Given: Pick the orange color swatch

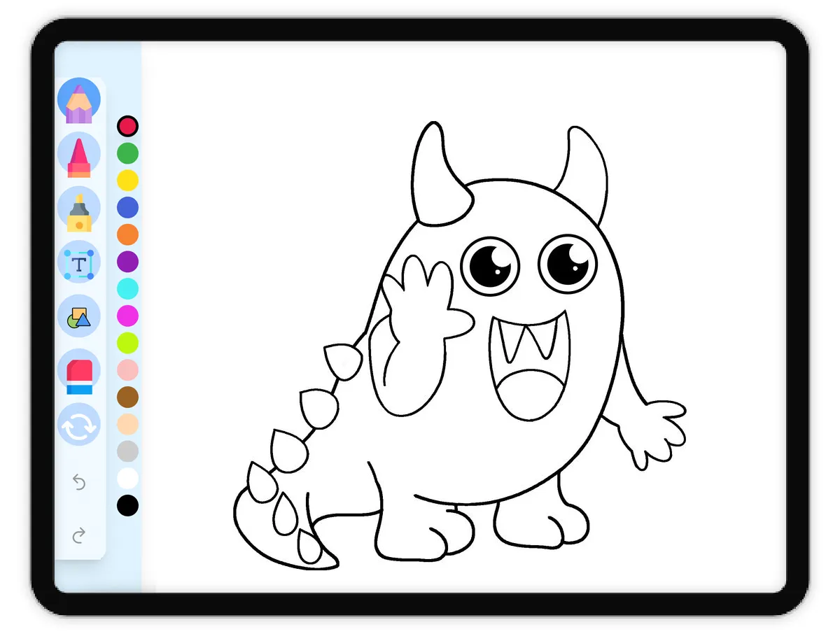Looking at the screenshot, I should 127,234.
